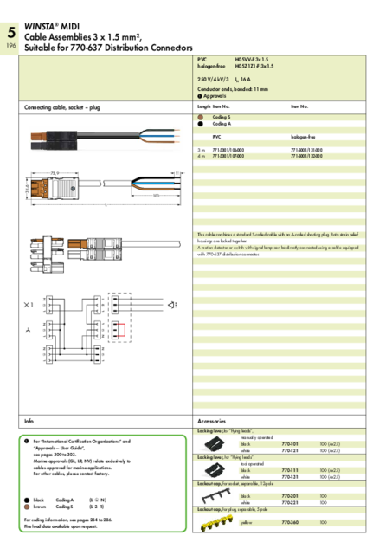Click the Approvals footnote marker in header
This screenshot has width=392, height=555.
(200, 96)
